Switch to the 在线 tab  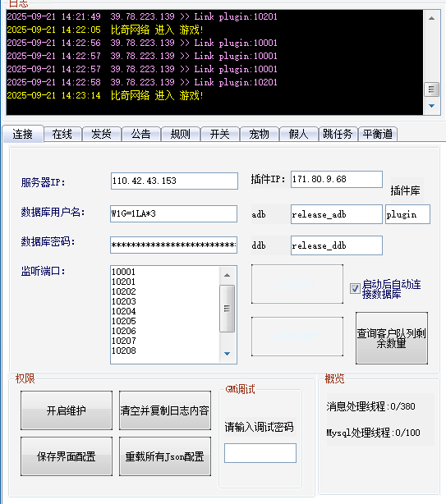[x=62, y=134]
